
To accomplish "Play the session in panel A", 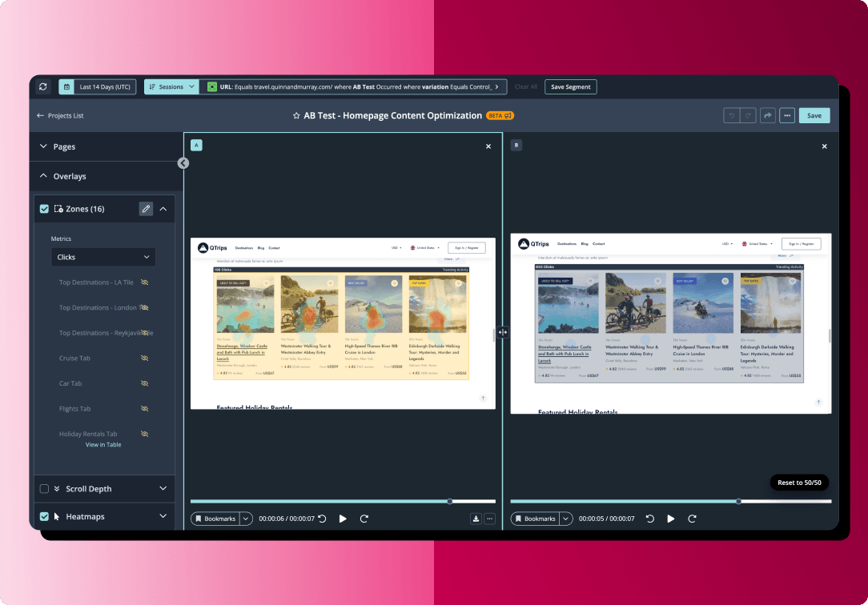I will [x=343, y=519].
